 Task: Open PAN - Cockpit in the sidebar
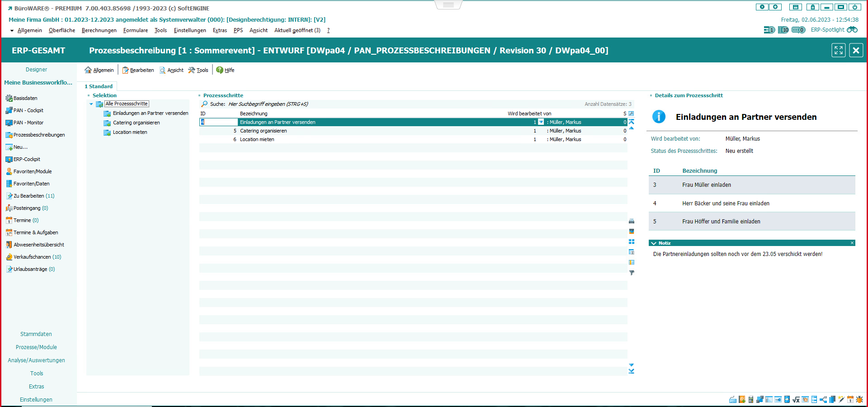click(x=28, y=110)
